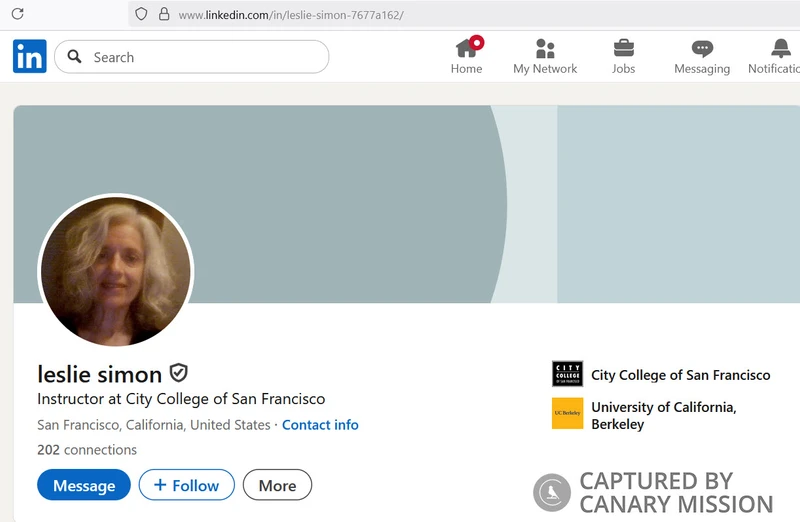The height and width of the screenshot is (522, 800).
Task: Open the More options button
Action: (x=277, y=485)
